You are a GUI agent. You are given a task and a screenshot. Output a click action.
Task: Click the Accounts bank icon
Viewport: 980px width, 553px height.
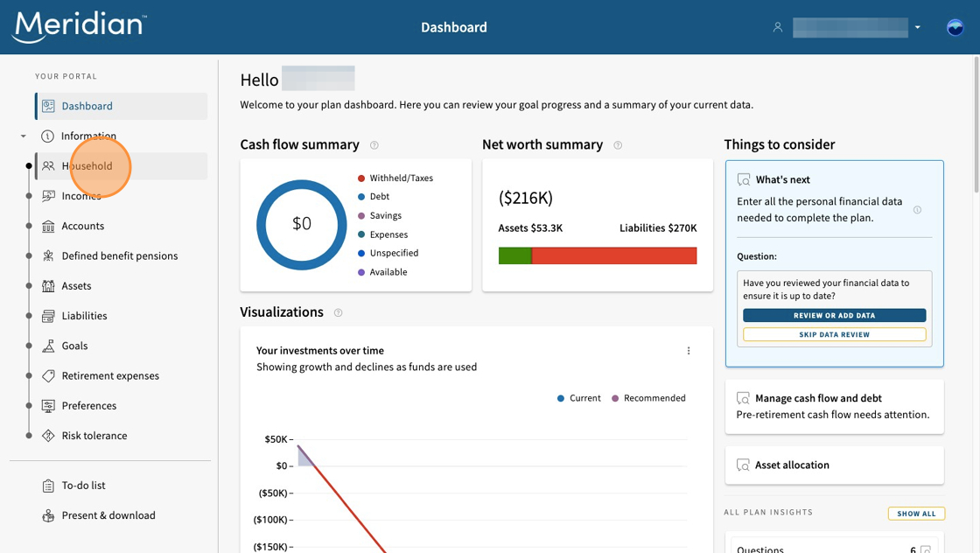coord(48,227)
